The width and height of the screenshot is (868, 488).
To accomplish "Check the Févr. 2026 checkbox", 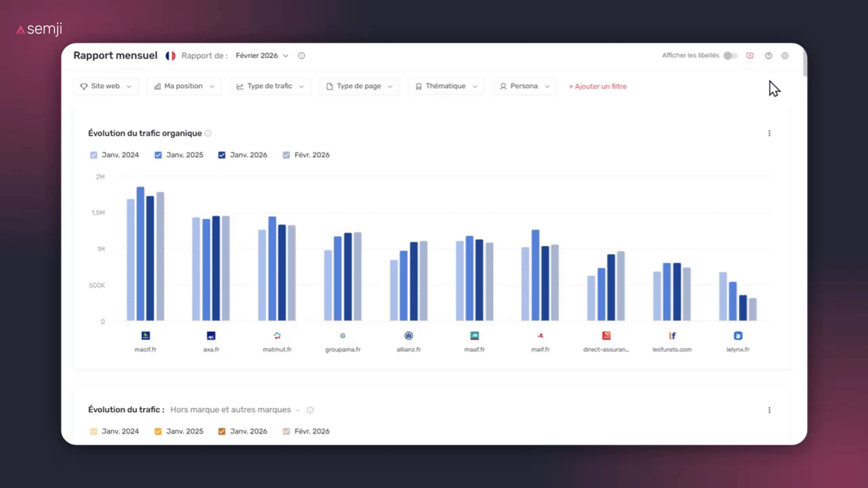I will point(286,155).
